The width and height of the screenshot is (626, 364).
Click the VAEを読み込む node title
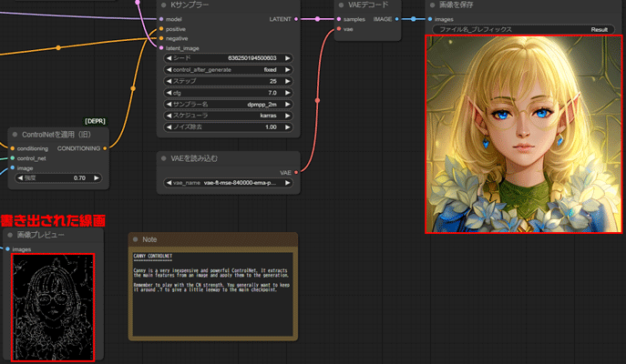tap(194, 158)
